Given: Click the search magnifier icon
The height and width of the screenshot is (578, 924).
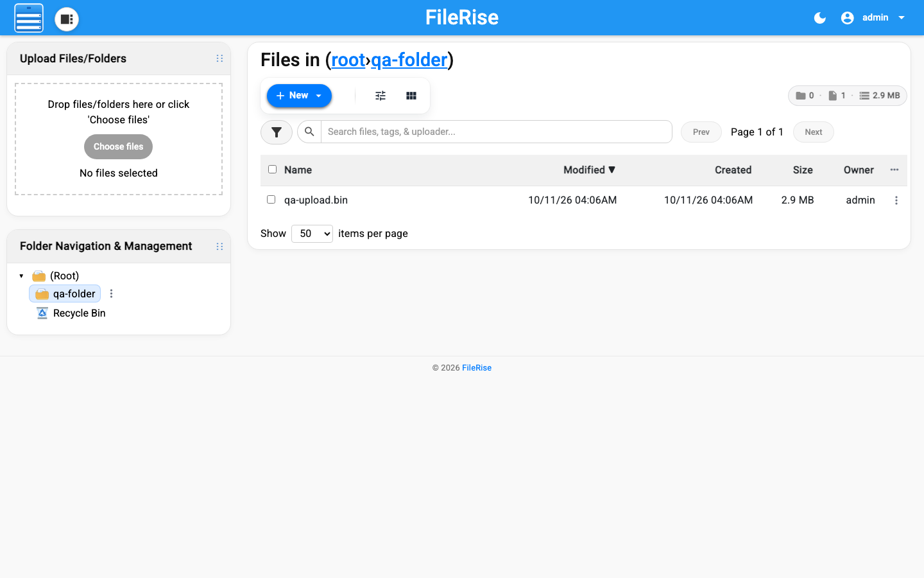Looking at the screenshot, I should [309, 132].
